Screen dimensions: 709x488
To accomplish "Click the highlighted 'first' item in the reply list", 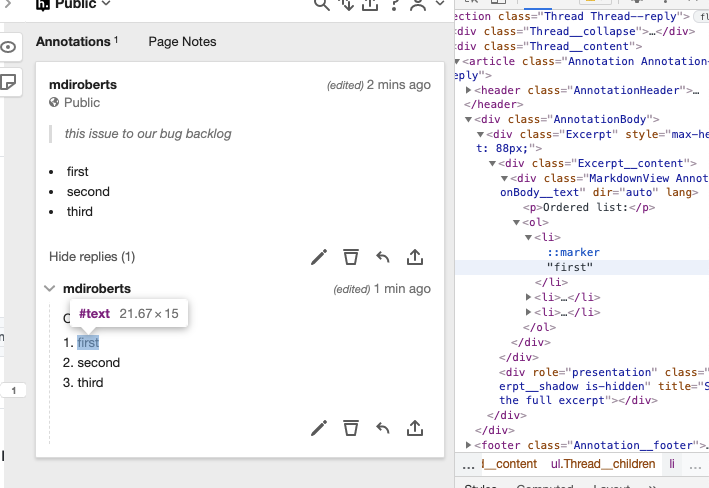I will point(88,342).
